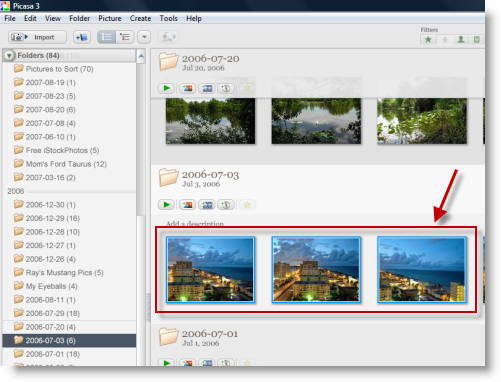
Task: Select the 2007-08-20 (6) folder
Action: [69, 110]
